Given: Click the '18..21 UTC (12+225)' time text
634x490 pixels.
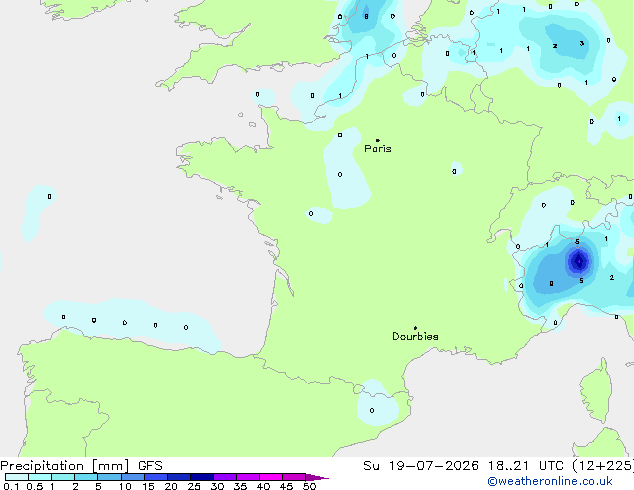Looking at the screenshot, I should [x=560, y=466].
